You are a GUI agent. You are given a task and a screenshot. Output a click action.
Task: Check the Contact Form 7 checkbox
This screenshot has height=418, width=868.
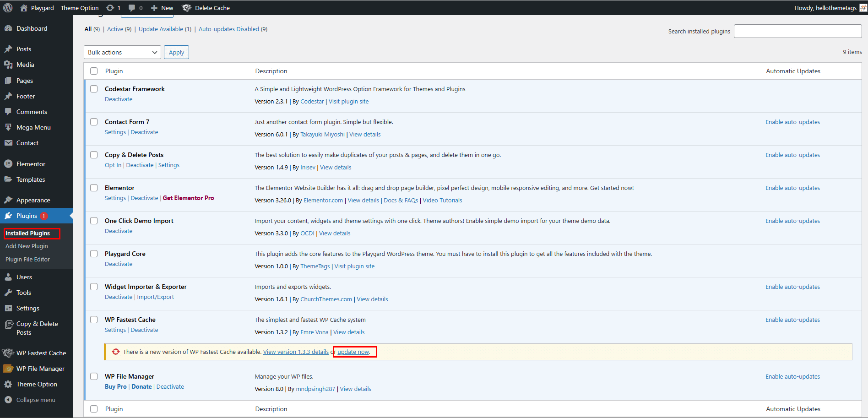(94, 122)
